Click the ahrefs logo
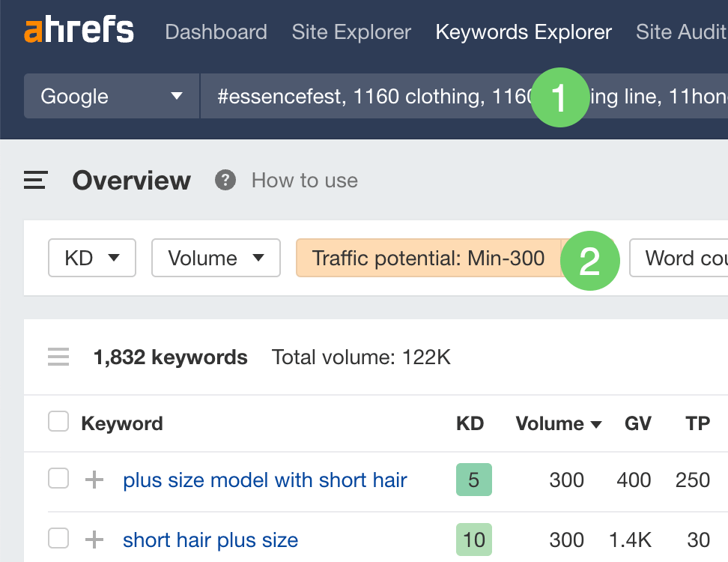 point(78,30)
